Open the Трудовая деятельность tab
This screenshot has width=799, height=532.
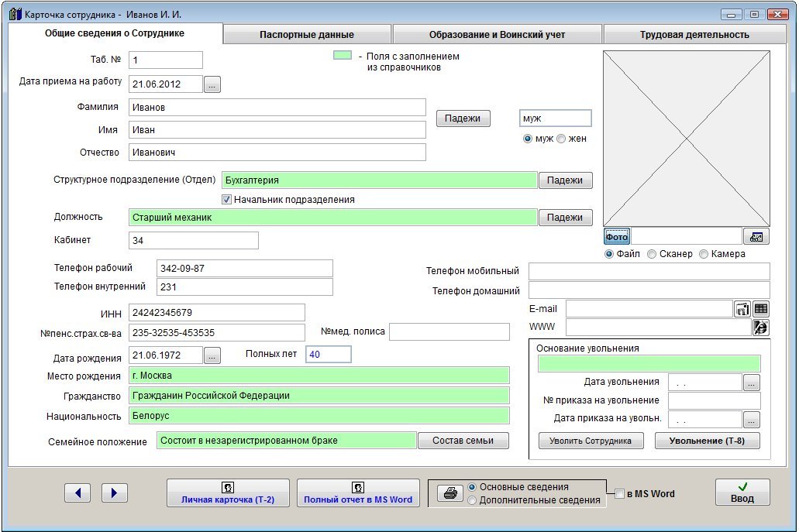pos(694,34)
